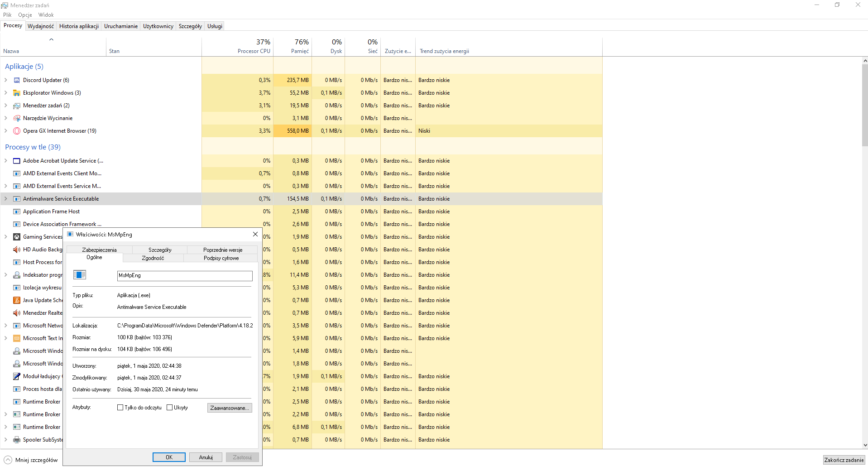The width and height of the screenshot is (868, 471).
Task: Enable the Ukryty attribute checkbox
Action: click(169, 408)
